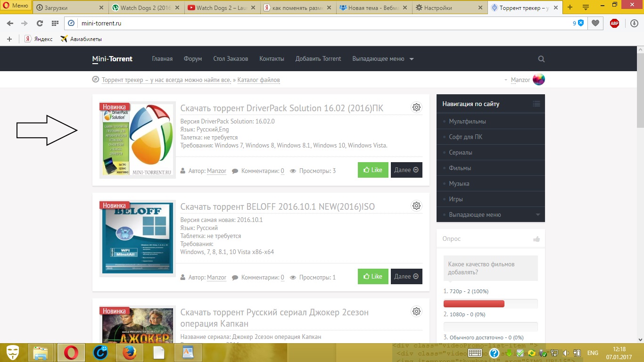Open the Скачать торрент BELOFF 2016.10.1 title
This screenshot has width=644, height=362.
click(x=278, y=207)
